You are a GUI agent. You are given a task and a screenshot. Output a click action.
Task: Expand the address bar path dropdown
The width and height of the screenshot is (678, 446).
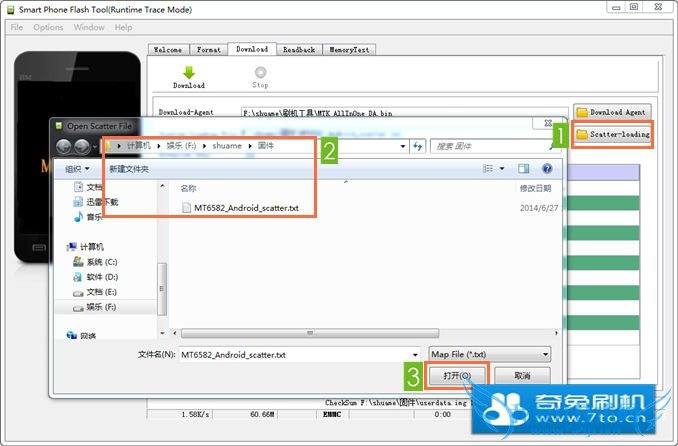pyautogui.click(x=403, y=146)
